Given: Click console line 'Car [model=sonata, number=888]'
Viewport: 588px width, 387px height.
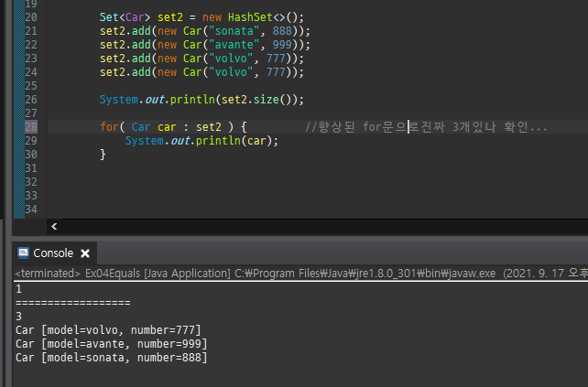Looking at the screenshot, I should click(112, 358).
